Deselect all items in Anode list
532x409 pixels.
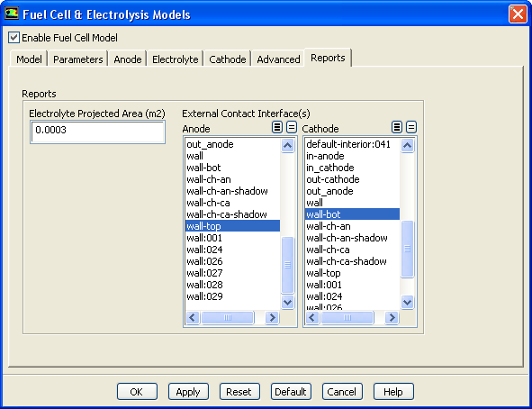point(292,127)
